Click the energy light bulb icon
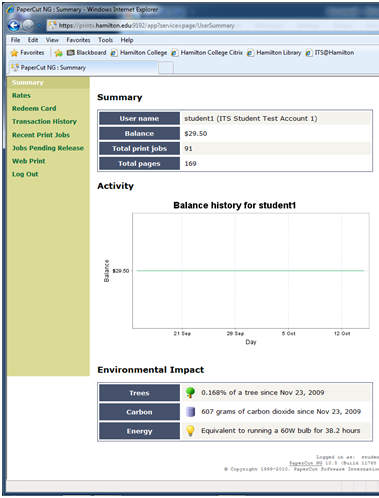379x498 pixels. (x=190, y=431)
